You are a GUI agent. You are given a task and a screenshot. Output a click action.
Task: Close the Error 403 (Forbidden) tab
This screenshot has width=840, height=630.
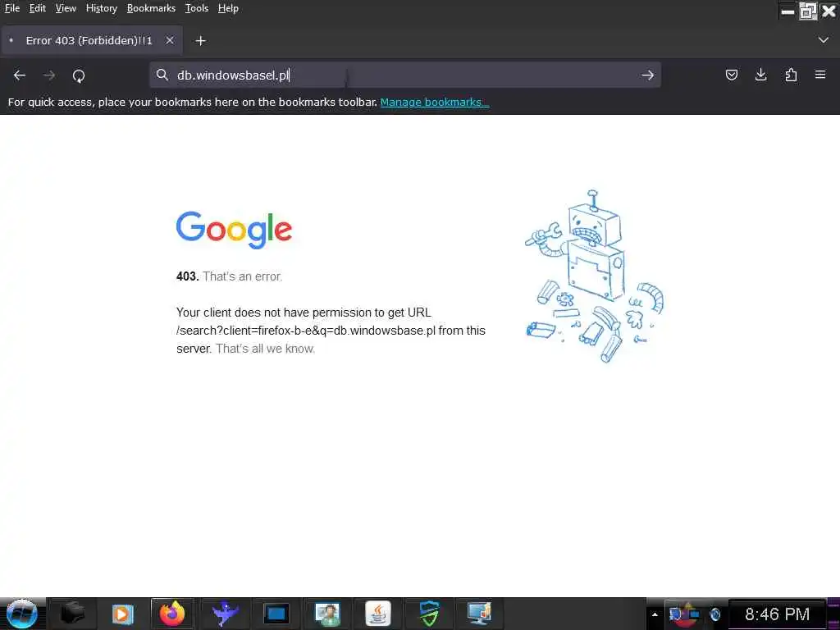click(170, 40)
